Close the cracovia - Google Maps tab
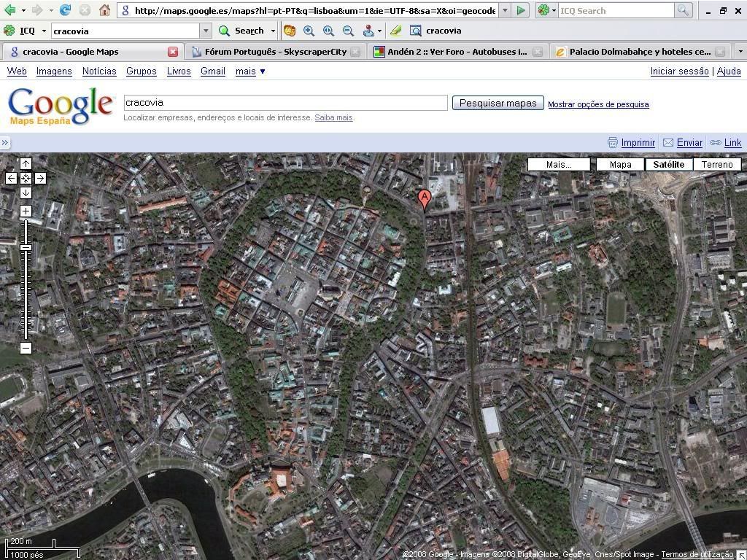The height and width of the screenshot is (560, 747). pos(173,52)
